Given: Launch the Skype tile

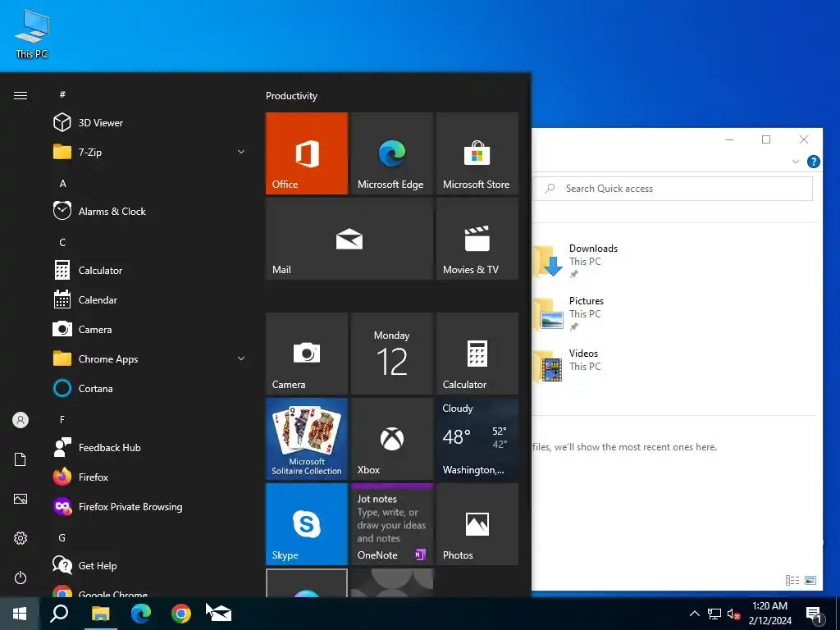Looking at the screenshot, I should pyautogui.click(x=307, y=524).
